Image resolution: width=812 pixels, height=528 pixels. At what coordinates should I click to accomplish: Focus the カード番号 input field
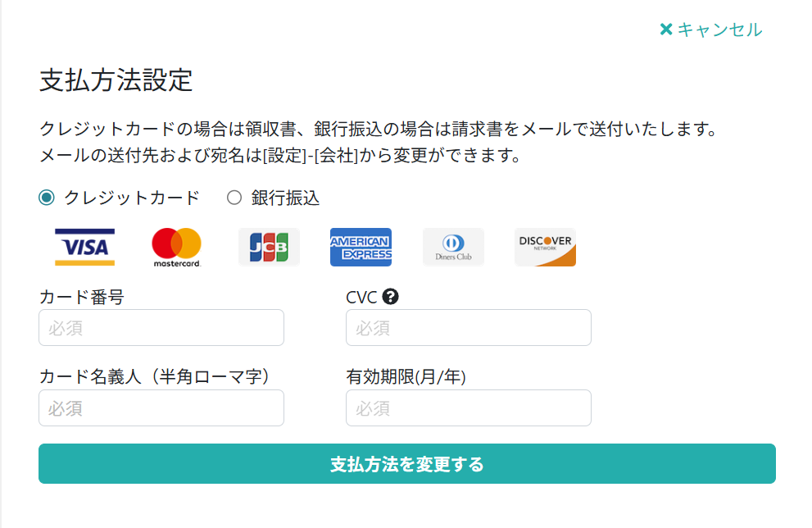pyautogui.click(x=161, y=328)
